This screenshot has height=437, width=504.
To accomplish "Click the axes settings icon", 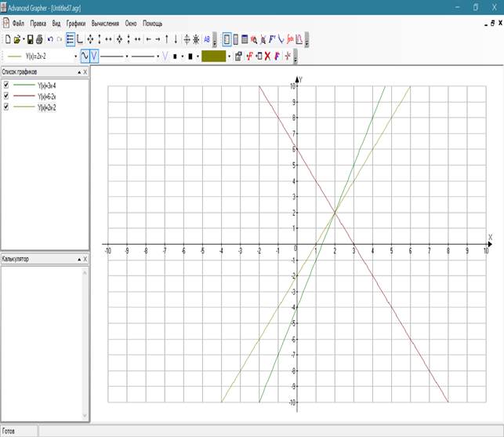I will click(x=80, y=39).
